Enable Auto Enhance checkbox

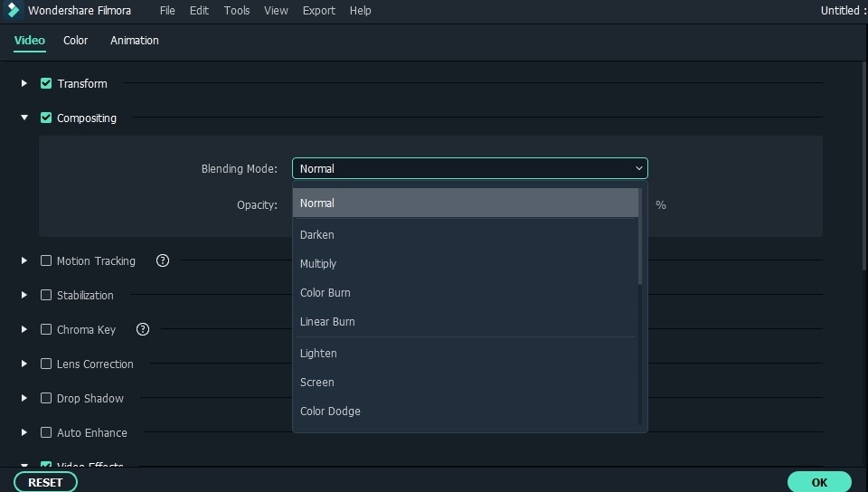[x=46, y=432]
